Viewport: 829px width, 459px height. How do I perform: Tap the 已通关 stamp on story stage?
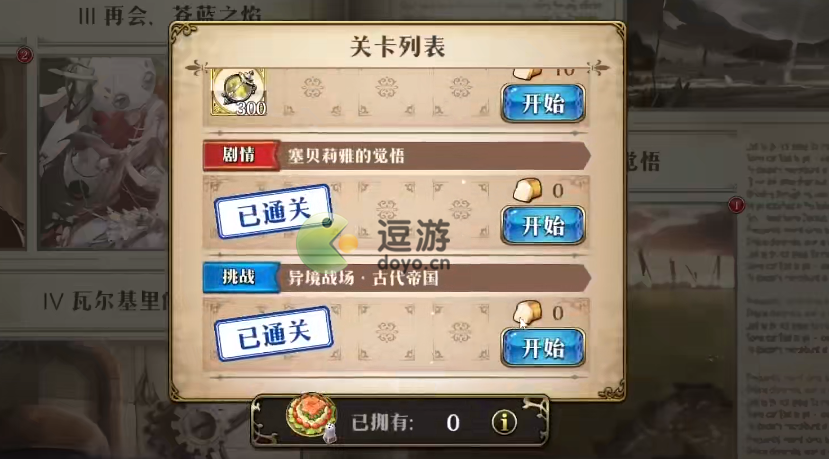tap(273, 211)
